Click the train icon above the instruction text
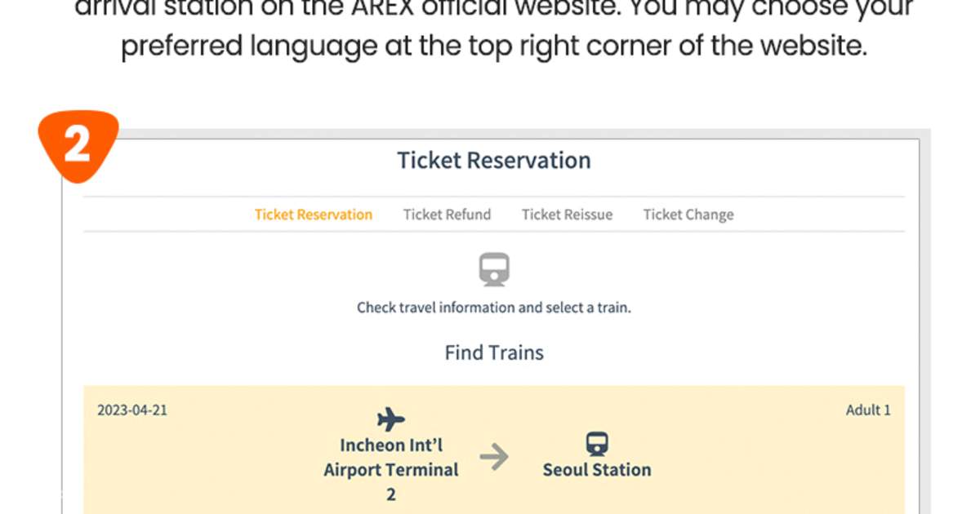Viewport: 980px width, 514px height. pyautogui.click(x=493, y=269)
